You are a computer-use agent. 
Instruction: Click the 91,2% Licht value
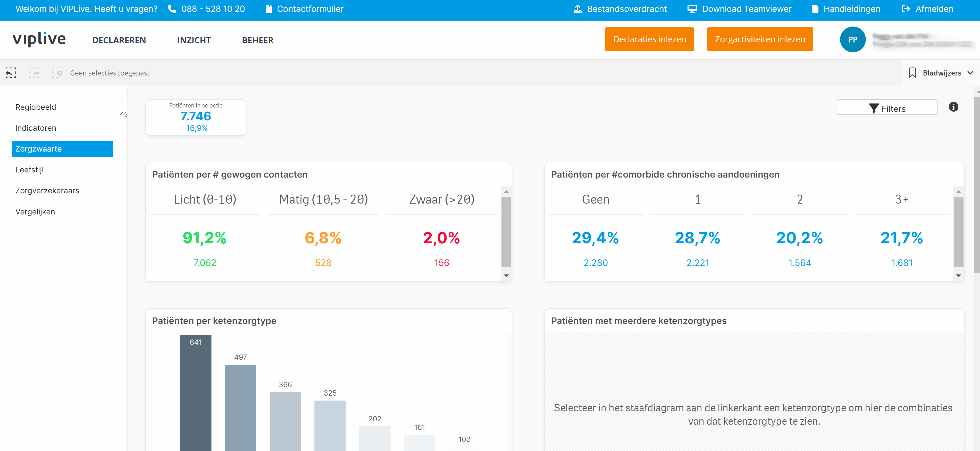tap(205, 238)
